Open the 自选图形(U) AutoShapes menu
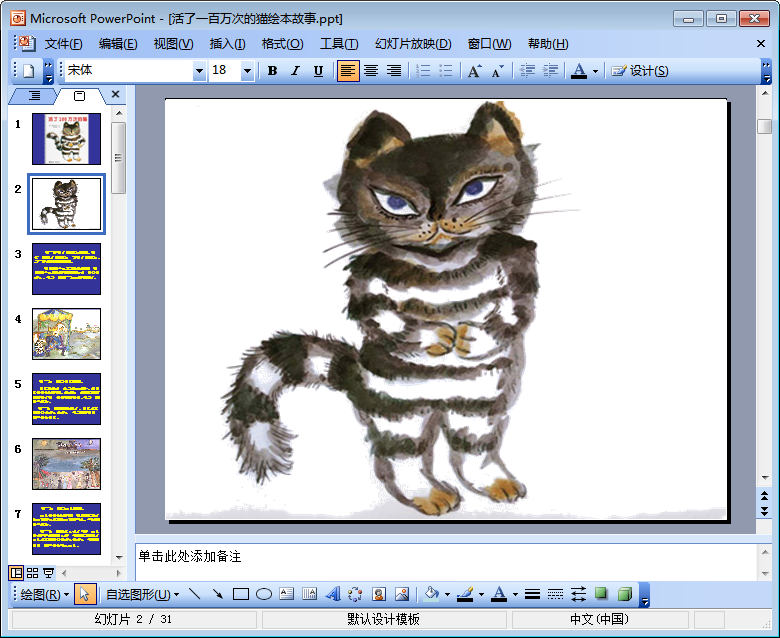 [142, 594]
